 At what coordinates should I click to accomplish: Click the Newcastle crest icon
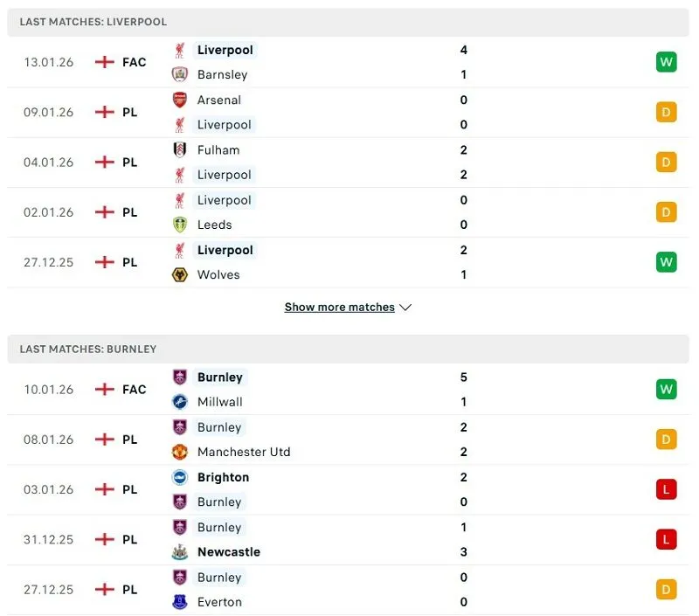(x=180, y=551)
